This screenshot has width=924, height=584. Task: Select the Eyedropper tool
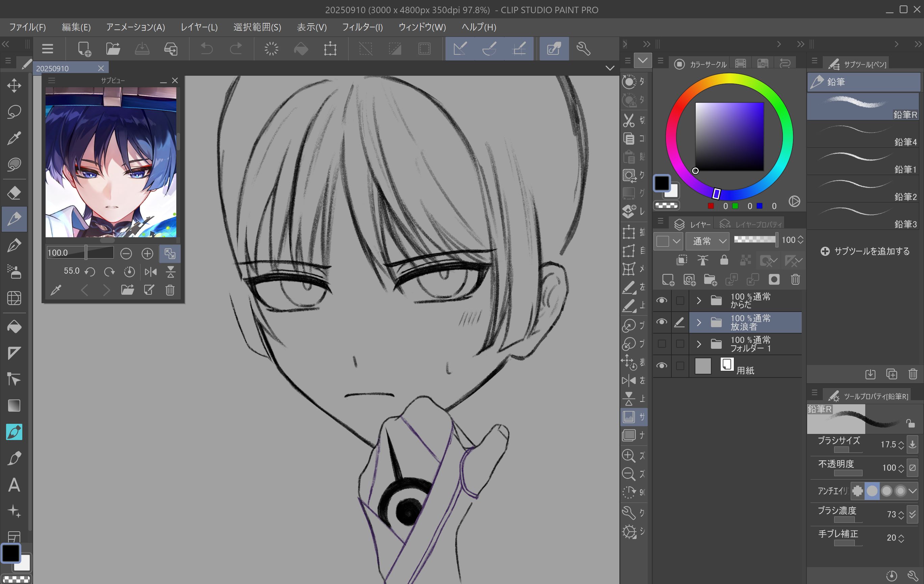(14, 138)
